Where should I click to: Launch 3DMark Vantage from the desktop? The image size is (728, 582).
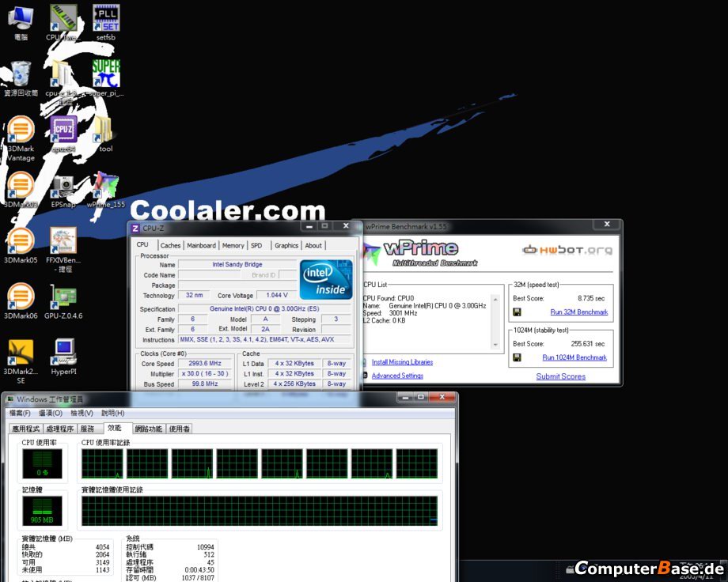(x=20, y=130)
